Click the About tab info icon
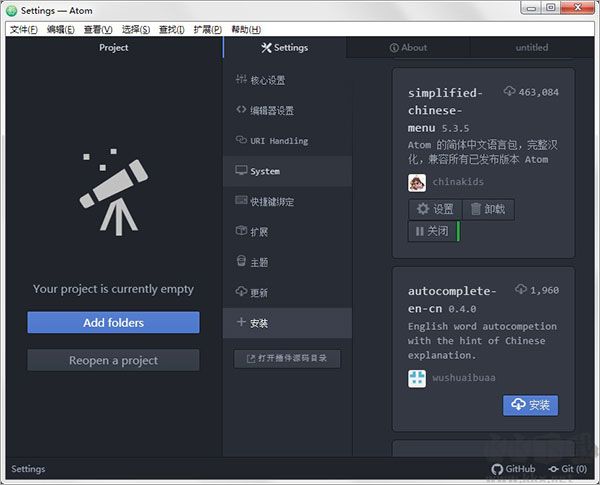 (394, 48)
